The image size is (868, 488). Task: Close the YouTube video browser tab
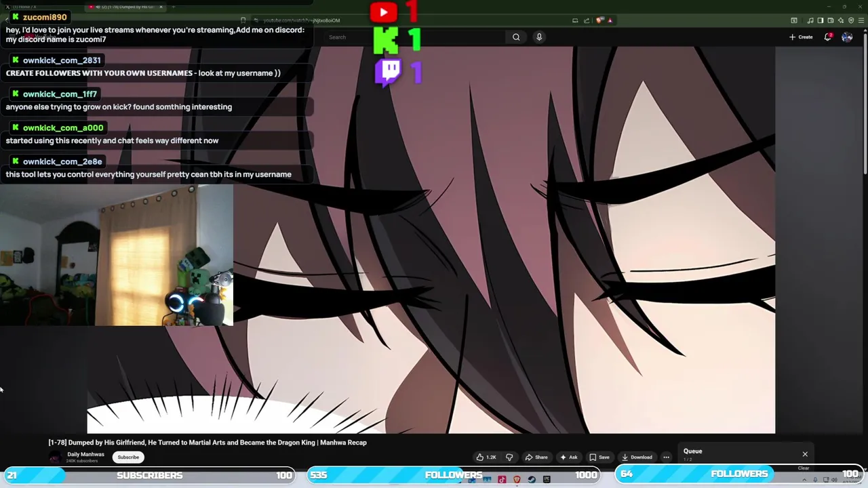click(x=161, y=7)
